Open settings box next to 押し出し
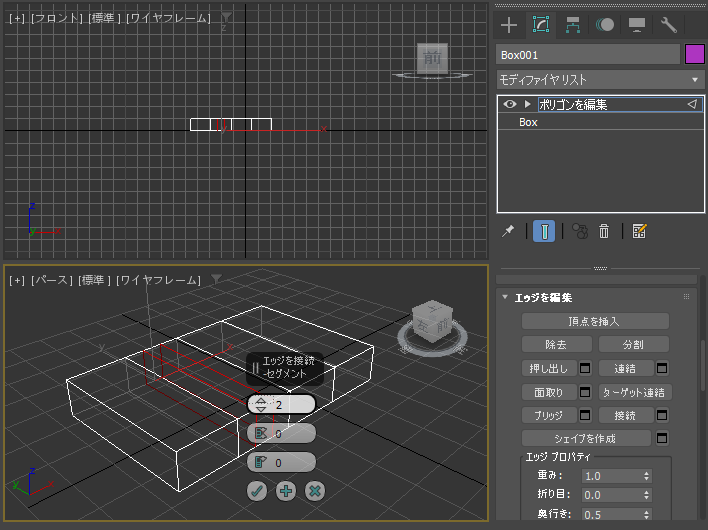 tap(585, 368)
